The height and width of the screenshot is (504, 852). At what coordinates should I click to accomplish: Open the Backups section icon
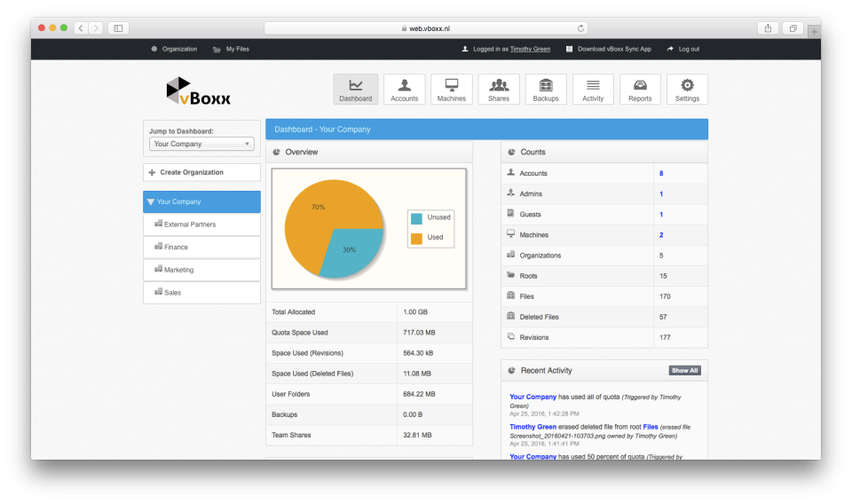(546, 85)
